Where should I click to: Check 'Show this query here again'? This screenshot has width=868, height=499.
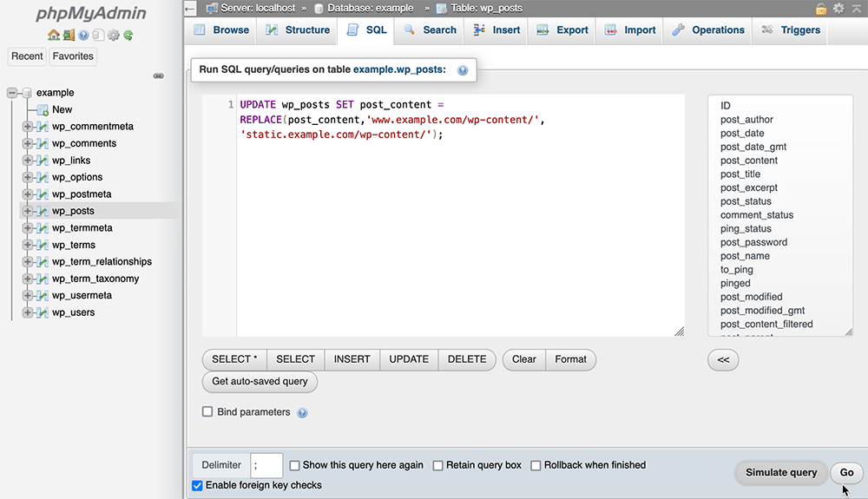[295, 465]
